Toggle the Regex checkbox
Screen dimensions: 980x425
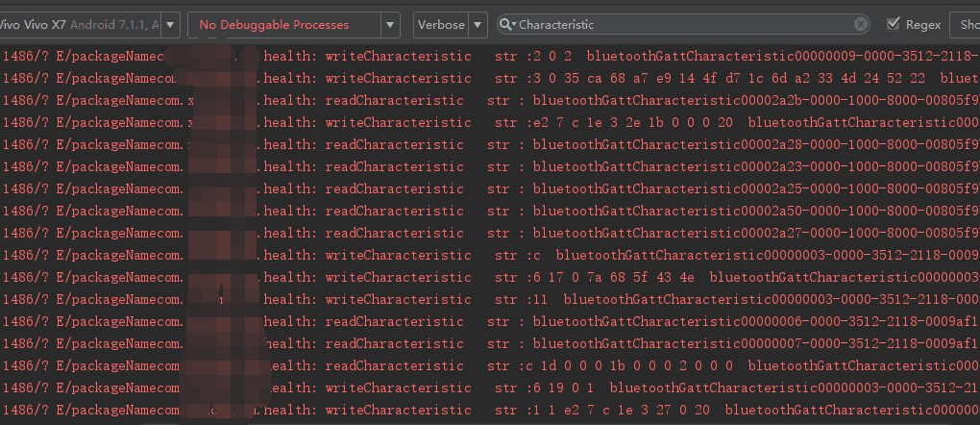tap(894, 24)
